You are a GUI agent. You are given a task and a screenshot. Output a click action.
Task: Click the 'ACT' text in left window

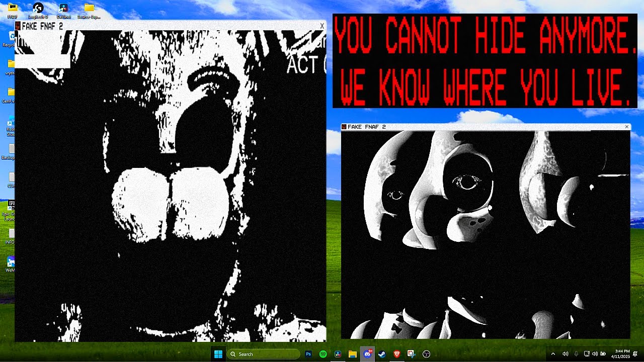point(303,65)
